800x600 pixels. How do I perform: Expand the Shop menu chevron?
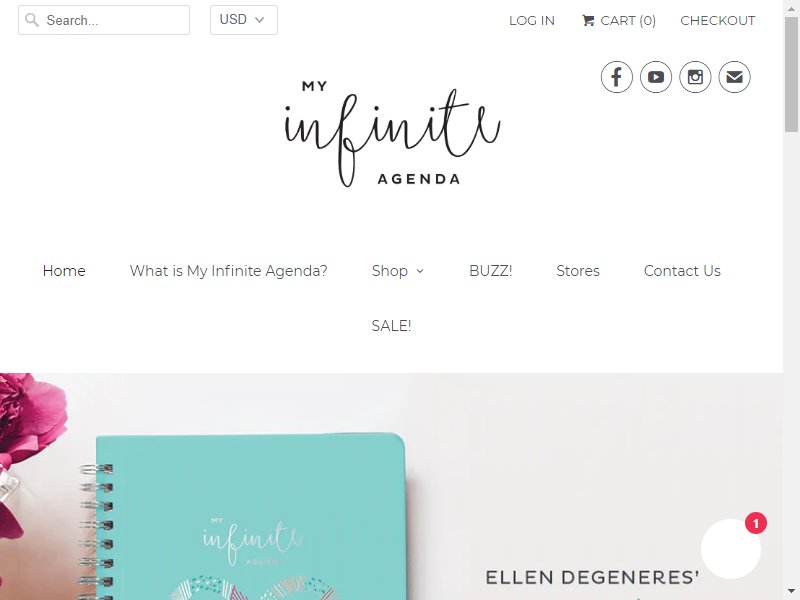[x=420, y=271]
